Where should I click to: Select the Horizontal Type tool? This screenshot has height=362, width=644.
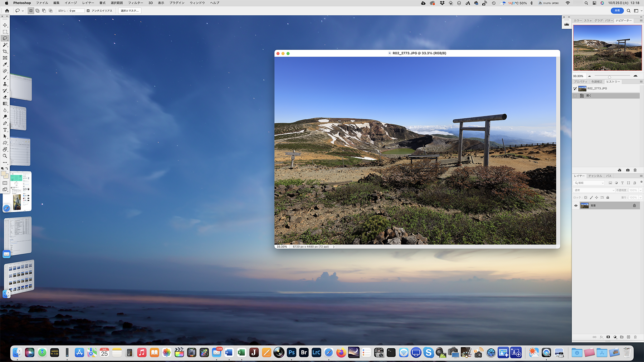tap(5, 130)
